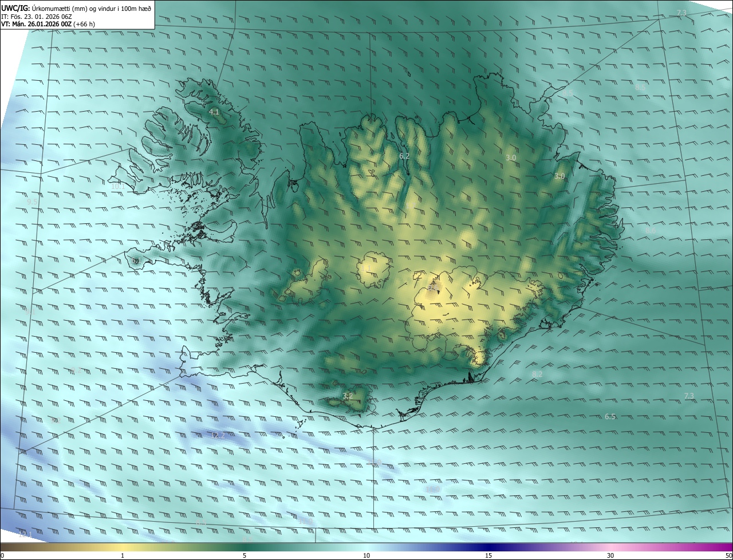Click the 12.2 value label over the sea

coord(218,436)
